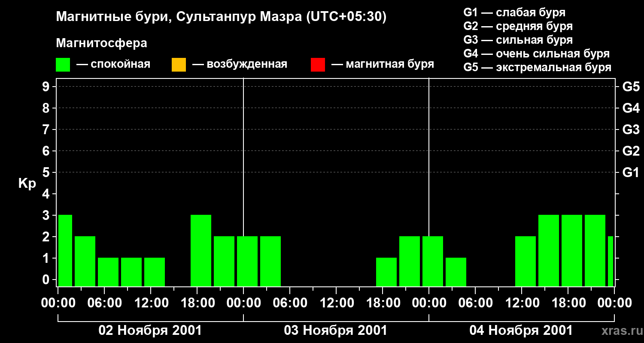Click the '— возбужденная' legend label
The height and width of the screenshot is (343, 644).
pos(240,64)
